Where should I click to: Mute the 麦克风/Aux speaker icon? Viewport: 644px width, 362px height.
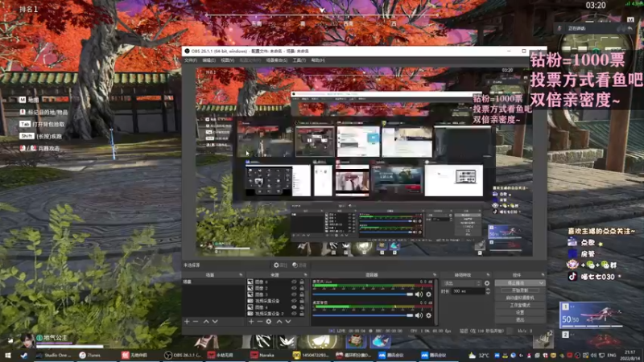click(419, 294)
